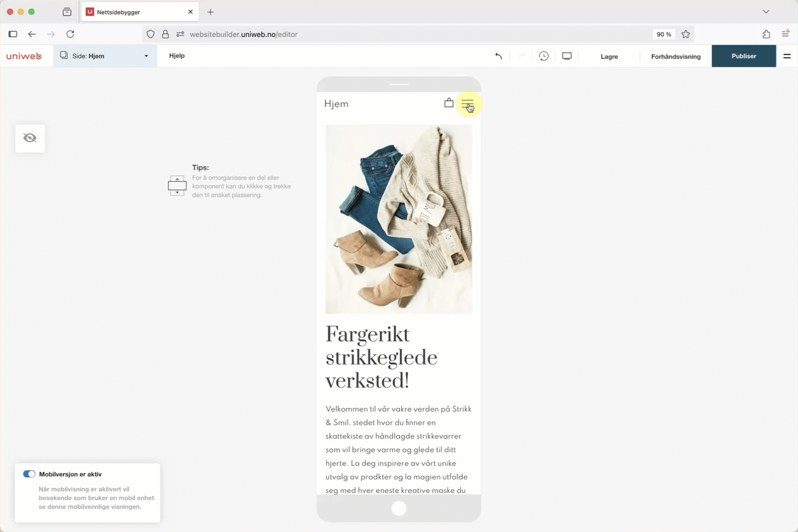Click the redo arrow in editor toolbar
798x532 pixels.
point(521,56)
